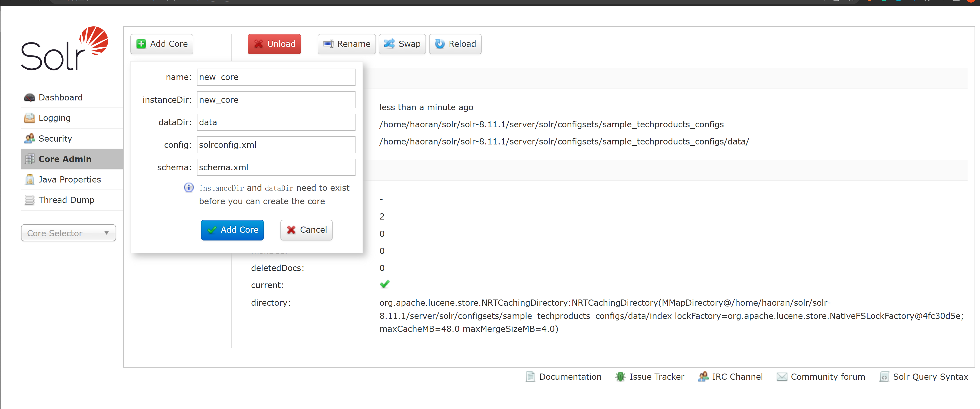The height and width of the screenshot is (409, 980).
Task: Click the schema input field
Action: (x=276, y=167)
